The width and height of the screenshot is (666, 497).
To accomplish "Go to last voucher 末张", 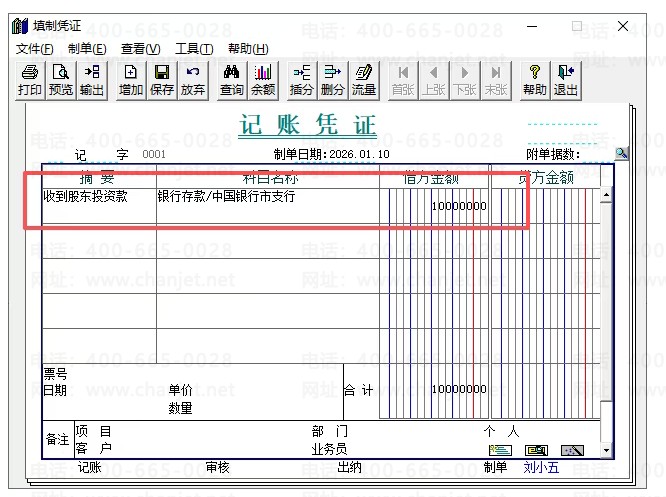I will click(496, 80).
